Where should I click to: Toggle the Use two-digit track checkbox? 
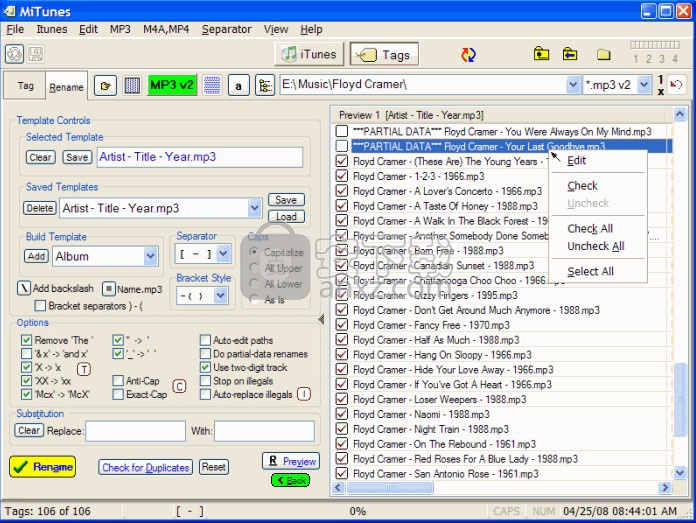click(x=205, y=367)
